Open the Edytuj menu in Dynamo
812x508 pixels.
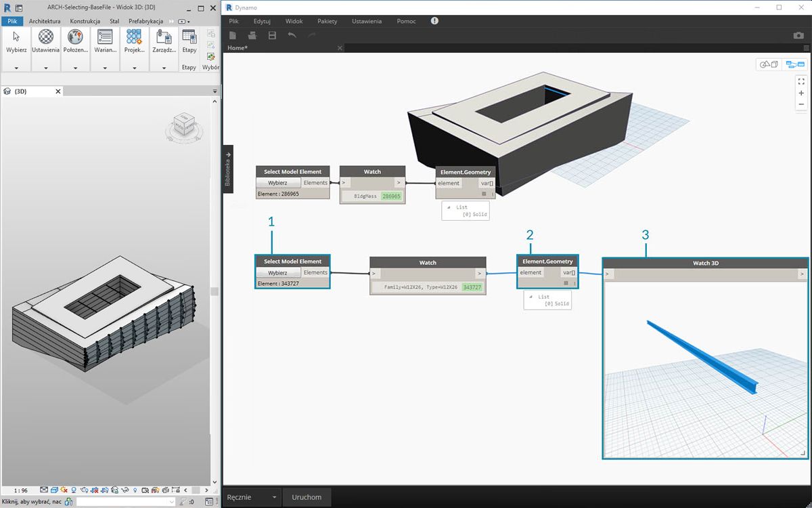pyautogui.click(x=262, y=21)
